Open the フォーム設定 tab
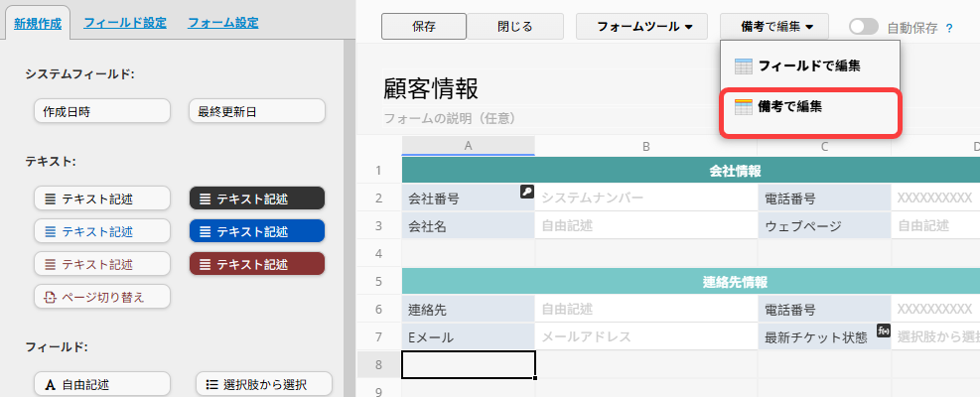 [222, 22]
